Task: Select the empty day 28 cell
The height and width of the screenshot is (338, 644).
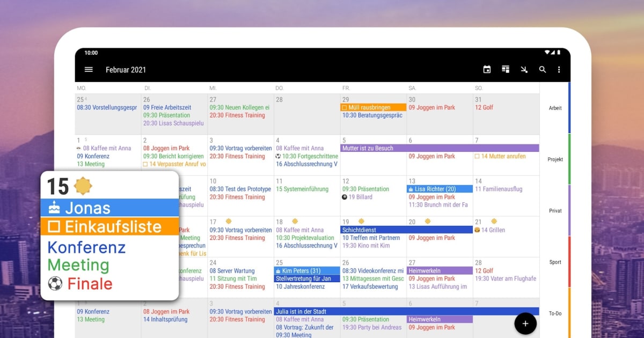Action: click(x=307, y=115)
